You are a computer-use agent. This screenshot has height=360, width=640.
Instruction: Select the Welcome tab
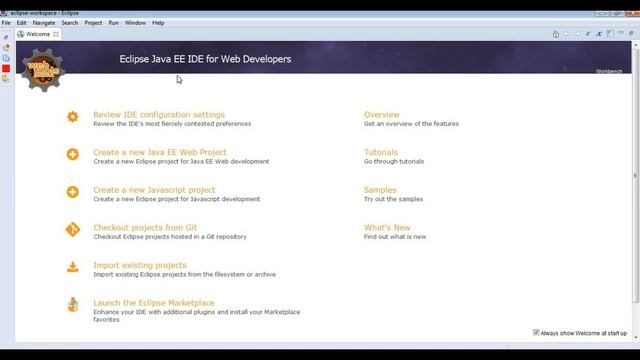coord(38,34)
